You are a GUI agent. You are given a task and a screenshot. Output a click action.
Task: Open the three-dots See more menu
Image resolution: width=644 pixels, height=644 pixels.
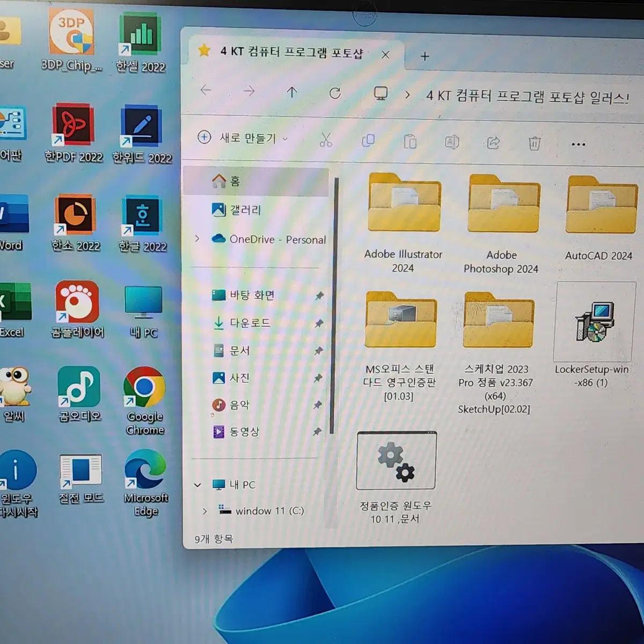[579, 144]
